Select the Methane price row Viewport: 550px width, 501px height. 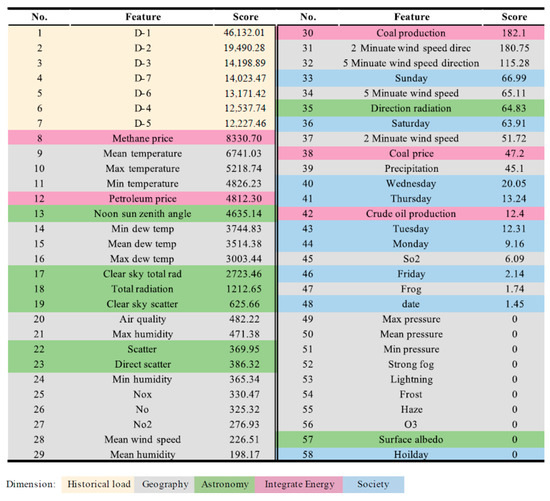(x=142, y=138)
